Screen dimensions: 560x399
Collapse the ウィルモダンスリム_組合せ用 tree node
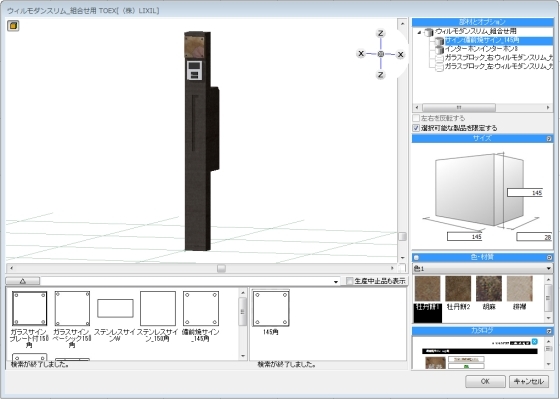pyautogui.click(x=419, y=32)
